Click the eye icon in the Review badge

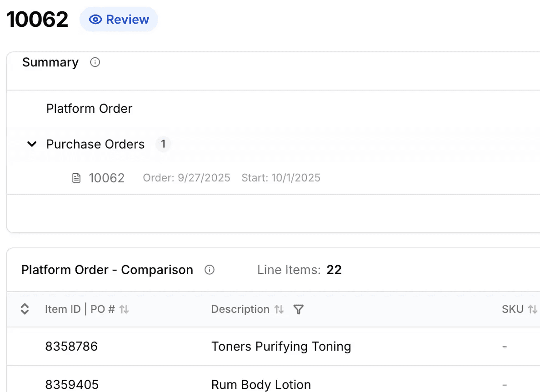tap(95, 19)
